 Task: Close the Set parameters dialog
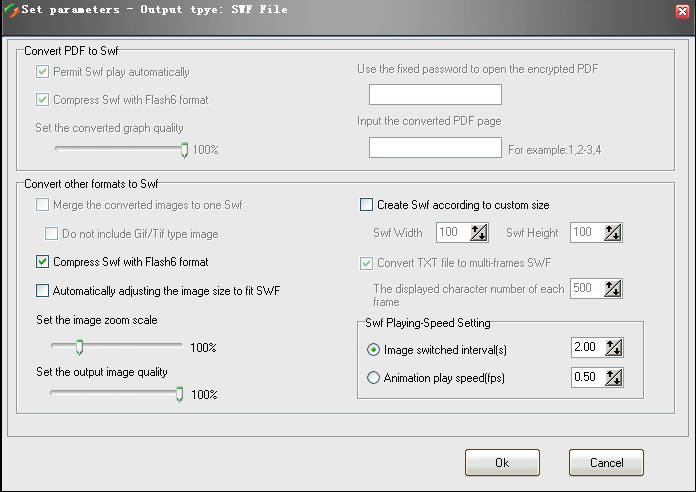[681, 11]
